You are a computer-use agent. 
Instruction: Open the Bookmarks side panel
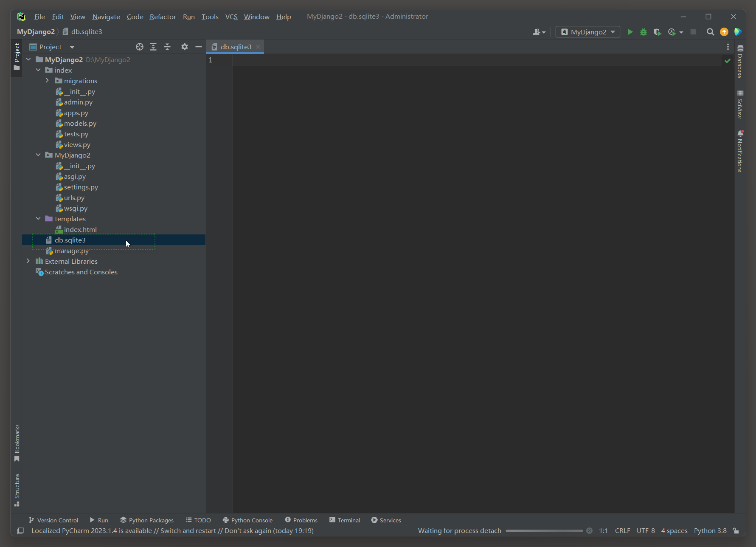pos(17,443)
